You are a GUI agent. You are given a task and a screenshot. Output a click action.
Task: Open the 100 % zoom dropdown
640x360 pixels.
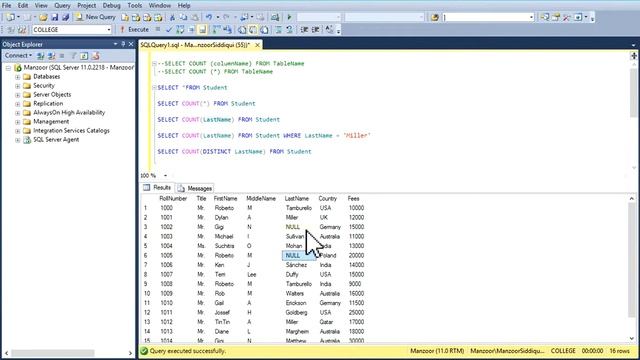tap(165, 176)
